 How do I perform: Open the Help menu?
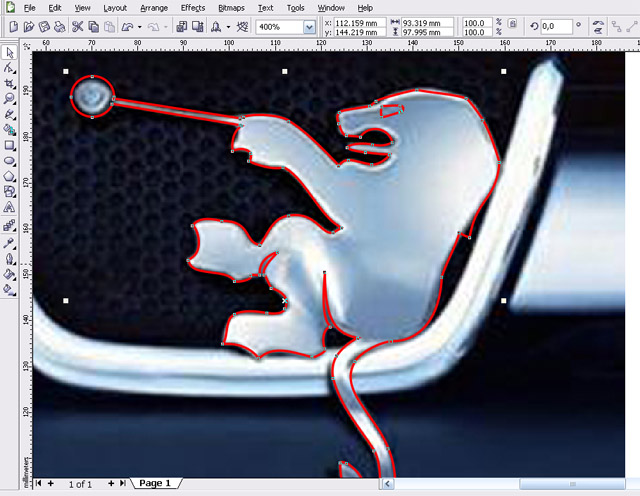(365, 8)
